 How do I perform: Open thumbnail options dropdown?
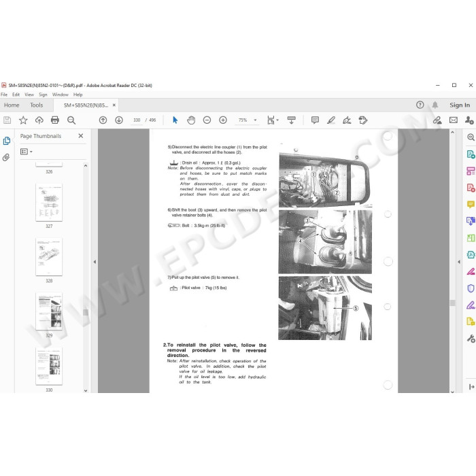pos(26,152)
